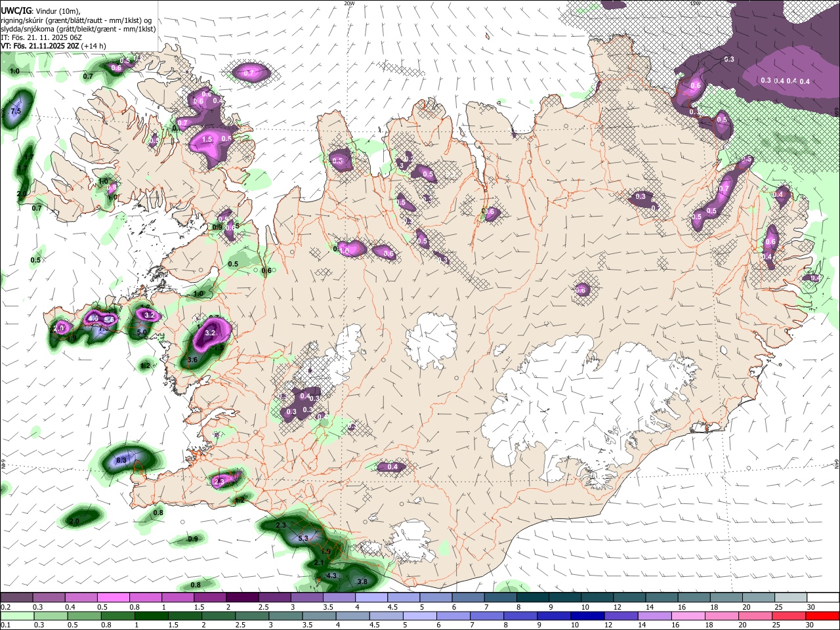
Task: Click the bold "VT: Fös. 21.11.2025 20Z" text
Action: (39, 47)
